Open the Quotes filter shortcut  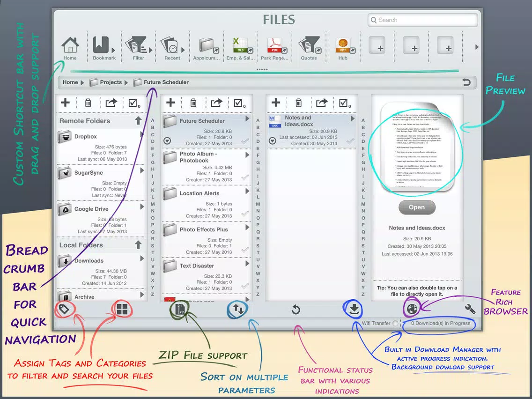pyautogui.click(x=309, y=48)
